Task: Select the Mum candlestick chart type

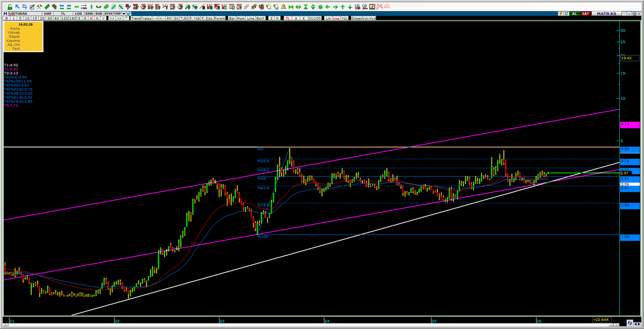Action: [241, 18]
